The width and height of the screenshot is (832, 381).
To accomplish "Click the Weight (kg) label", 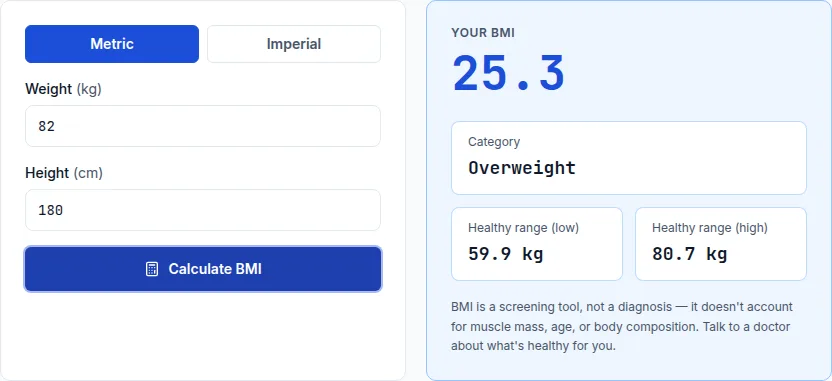I will coord(63,89).
